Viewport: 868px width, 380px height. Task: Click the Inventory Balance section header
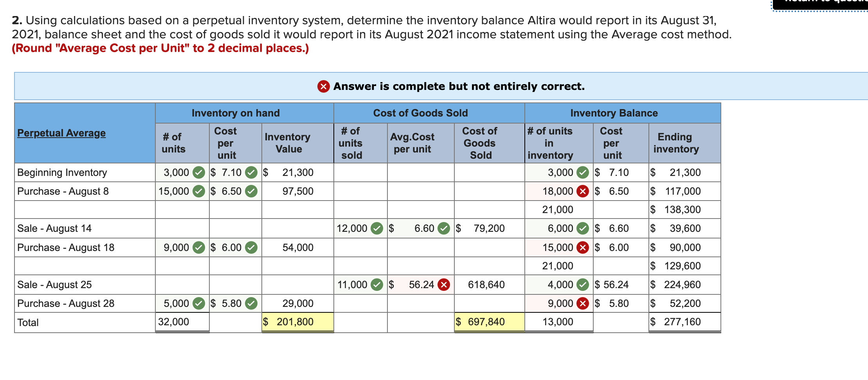click(614, 113)
